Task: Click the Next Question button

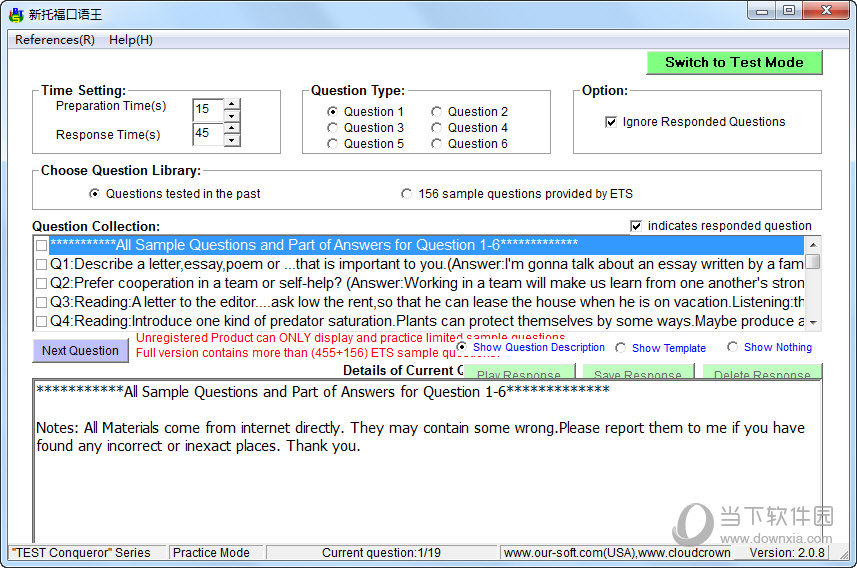Action: pos(80,350)
